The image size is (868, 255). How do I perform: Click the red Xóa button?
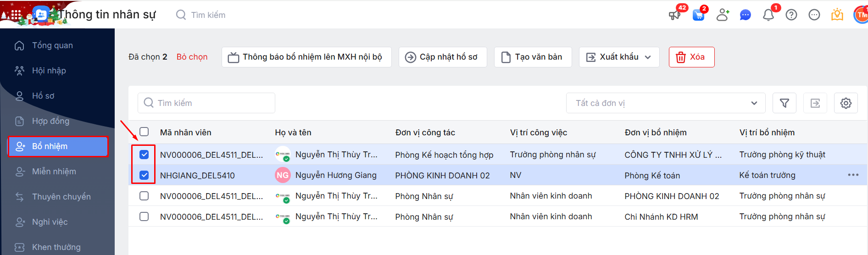tap(691, 57)
